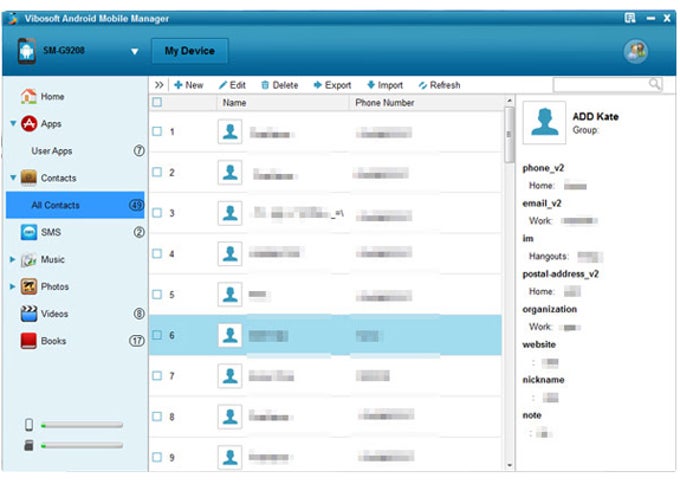Click the All Contacts count badge 49

pyautogui.click(x=137, y=205)
